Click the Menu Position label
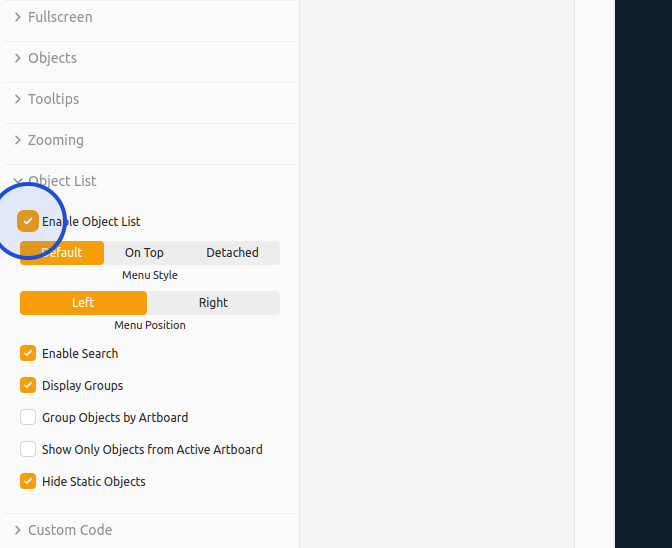 click(150, 325)
